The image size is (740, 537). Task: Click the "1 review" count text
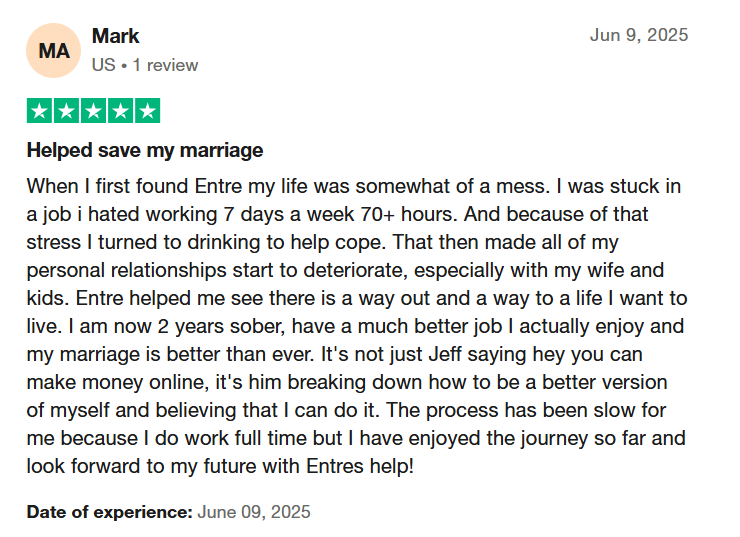pos(162,65)
